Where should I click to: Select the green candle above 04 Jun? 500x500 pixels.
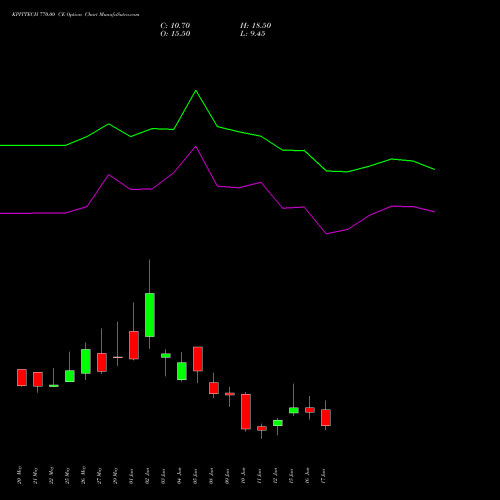coord(182,371)
